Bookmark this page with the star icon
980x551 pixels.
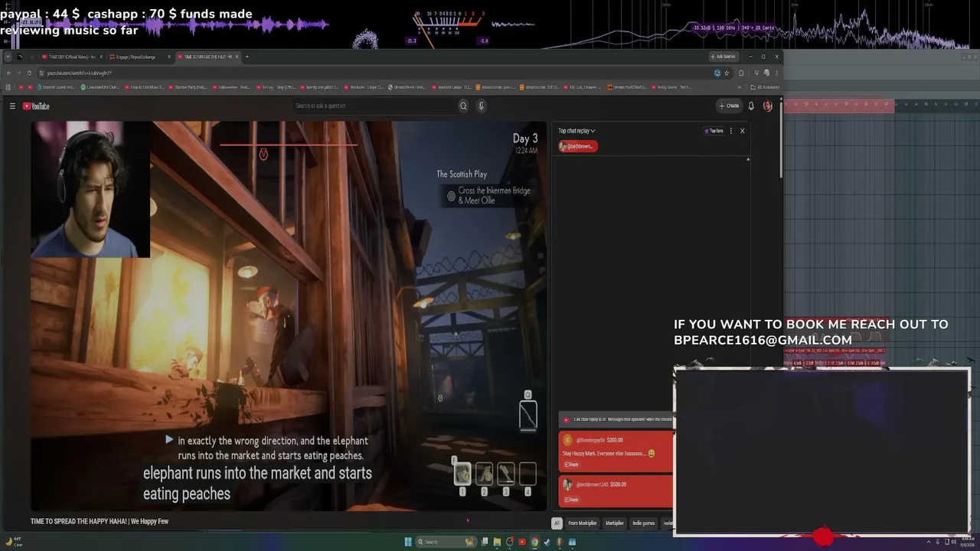[x=727, y=73]
